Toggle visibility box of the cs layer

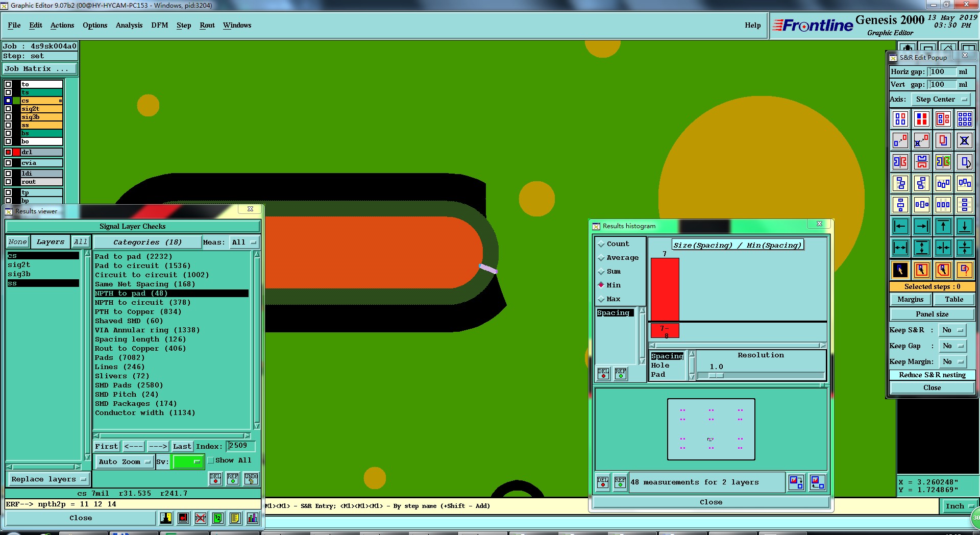point(8,101)
